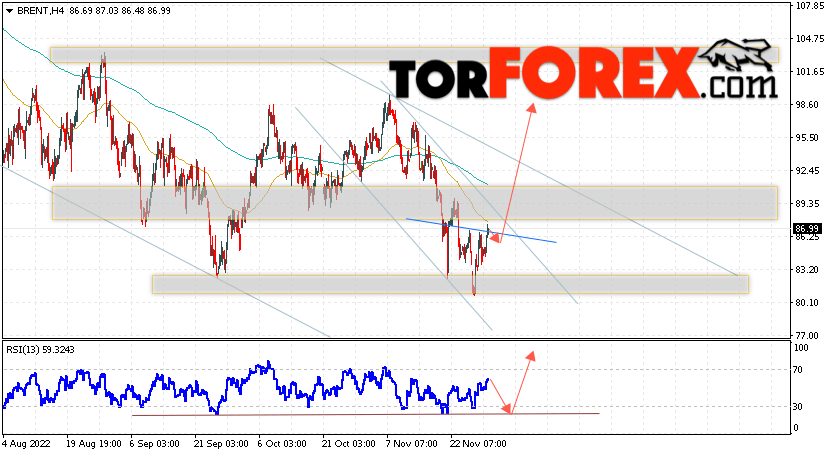Click the 95.50 price scale label
This screenshot has width=830, height=455.
coord(808,138)
